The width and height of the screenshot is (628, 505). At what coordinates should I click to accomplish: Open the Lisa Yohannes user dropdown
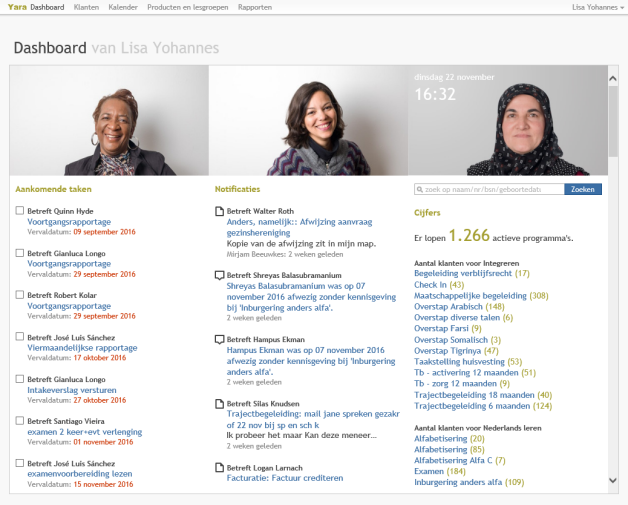click(x=598, y=7)
